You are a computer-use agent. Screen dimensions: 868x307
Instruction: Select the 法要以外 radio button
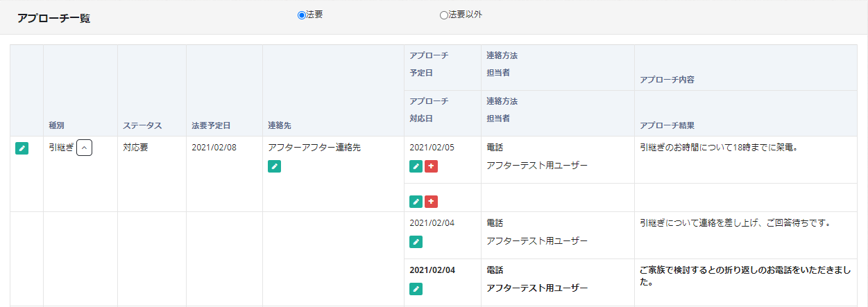[x=444, y=15]
